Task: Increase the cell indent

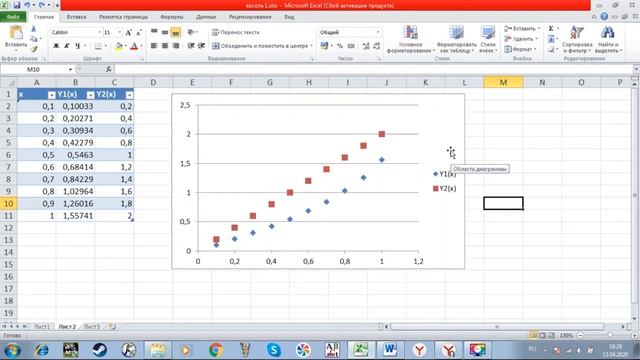Action: pos(201,46)
